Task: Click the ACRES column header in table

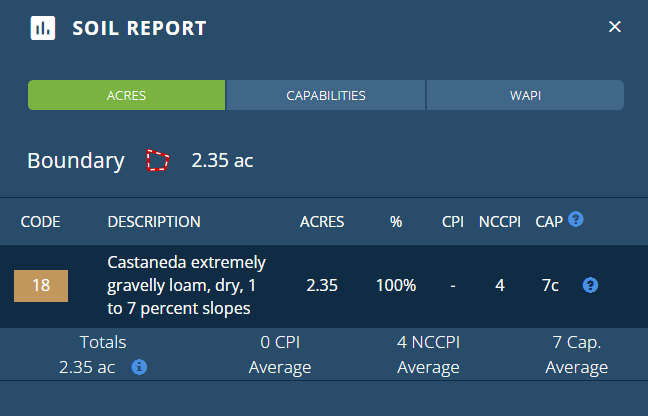Action: coord(322,222)
